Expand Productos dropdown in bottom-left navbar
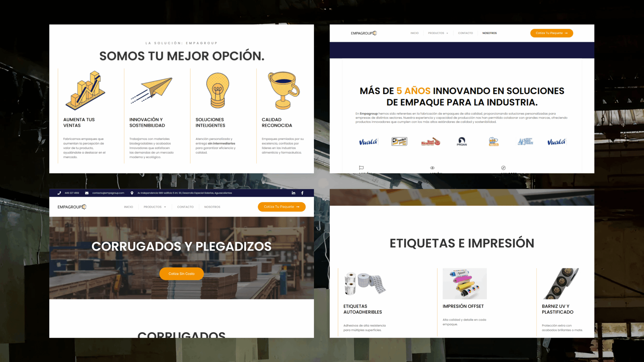The image size is (644, 362). 155,207
